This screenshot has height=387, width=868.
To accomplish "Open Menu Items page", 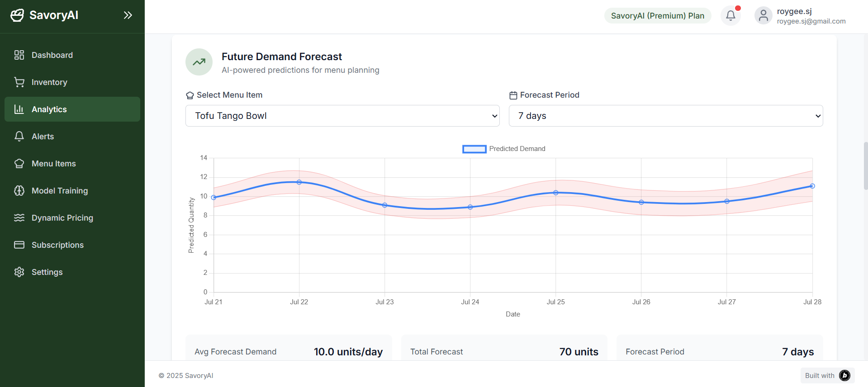I will 53,164.
